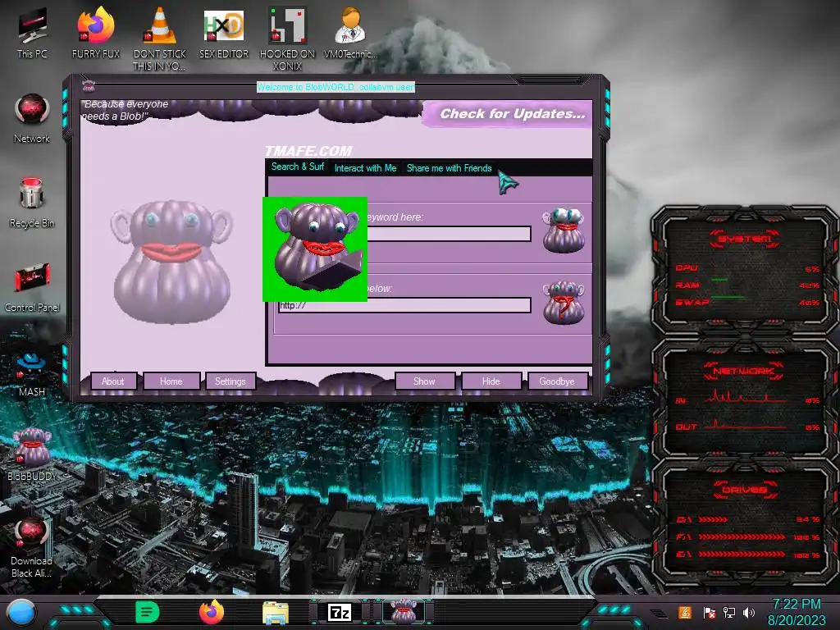Click the Welcome to BlobWORLD title text
The image size is (840, 630).
336,87
